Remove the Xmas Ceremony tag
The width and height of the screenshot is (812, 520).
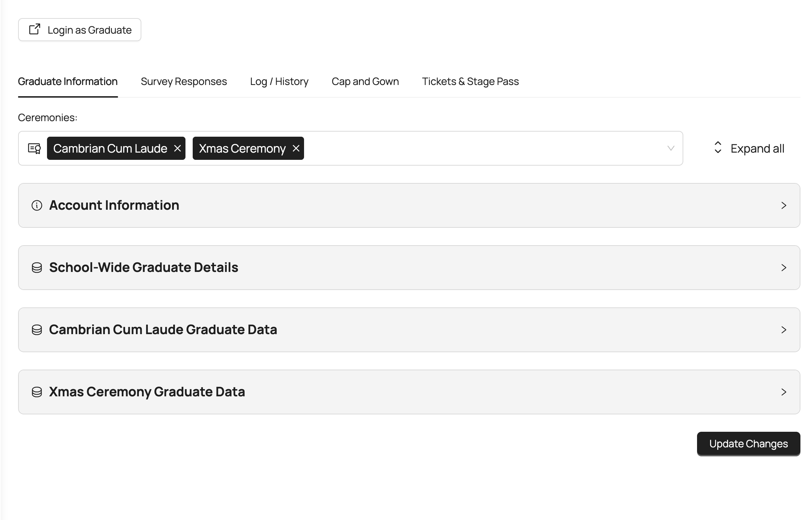coord(296,148)
